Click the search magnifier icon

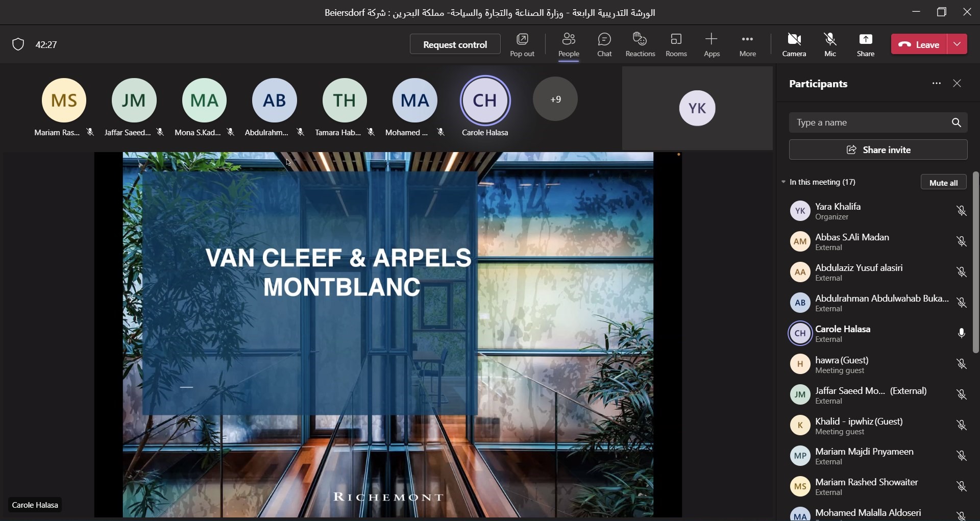(957, 122)
